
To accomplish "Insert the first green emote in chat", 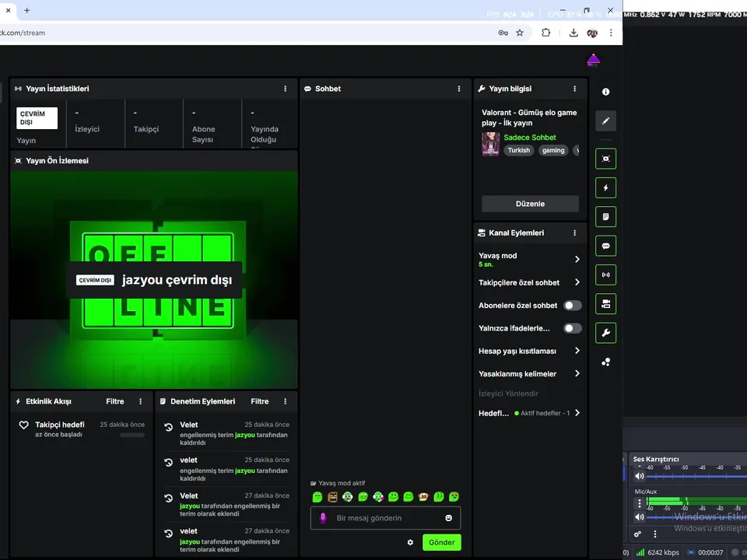I will point(317,497).
